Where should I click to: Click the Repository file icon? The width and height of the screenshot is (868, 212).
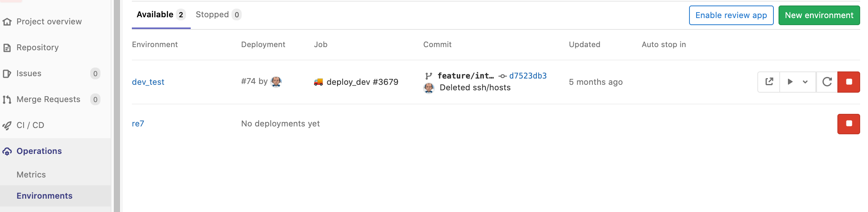(x=7, y=48)
